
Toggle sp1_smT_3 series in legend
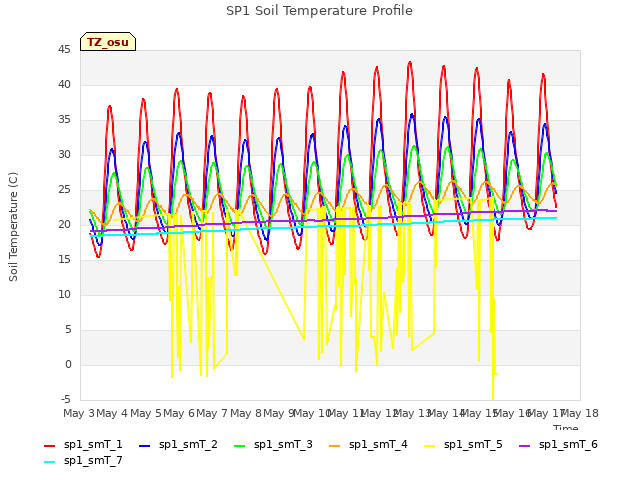(273, 444)
